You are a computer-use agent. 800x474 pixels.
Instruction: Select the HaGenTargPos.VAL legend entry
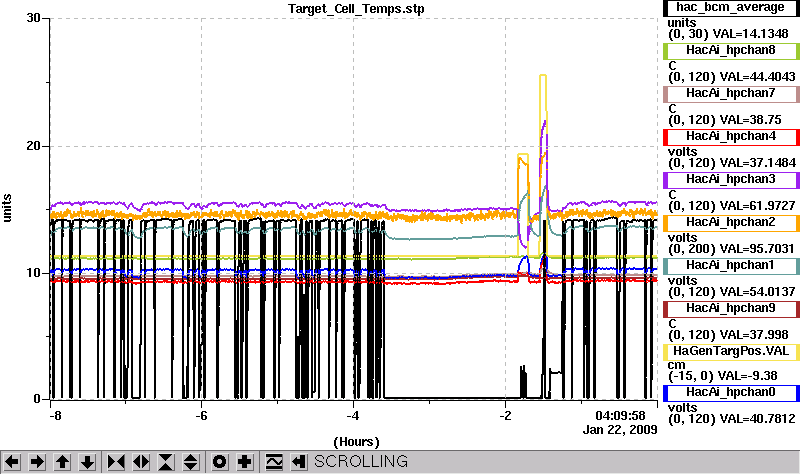(731, 352)
